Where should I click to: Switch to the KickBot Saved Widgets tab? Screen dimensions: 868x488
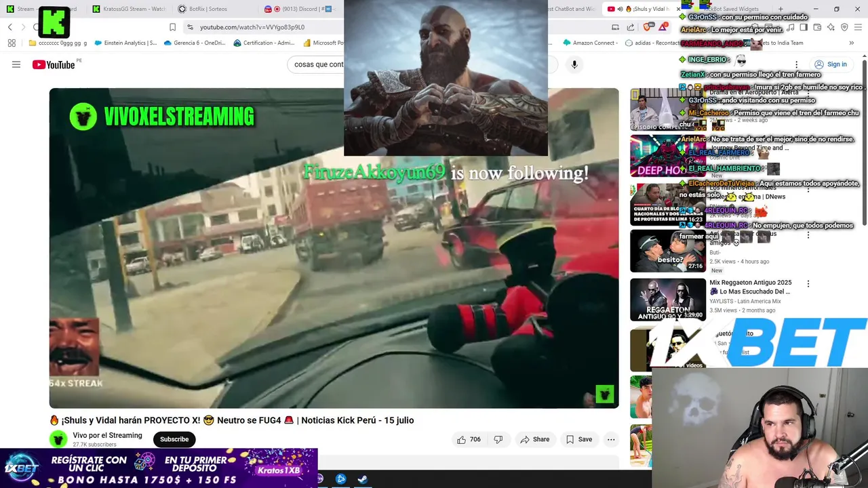(729, 9)
